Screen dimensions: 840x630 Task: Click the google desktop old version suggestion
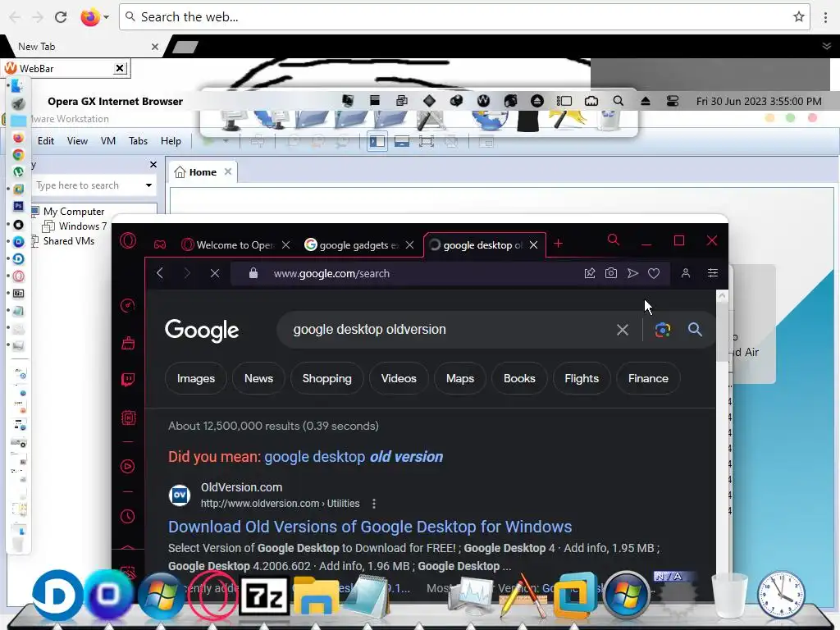354,456
